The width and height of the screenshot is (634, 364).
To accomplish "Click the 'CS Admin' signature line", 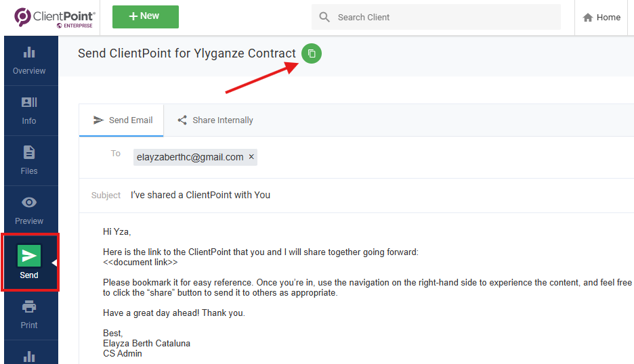I will (123, 353).
